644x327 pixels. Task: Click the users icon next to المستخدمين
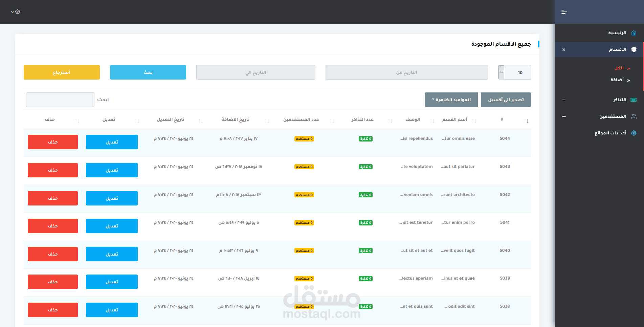634,116
